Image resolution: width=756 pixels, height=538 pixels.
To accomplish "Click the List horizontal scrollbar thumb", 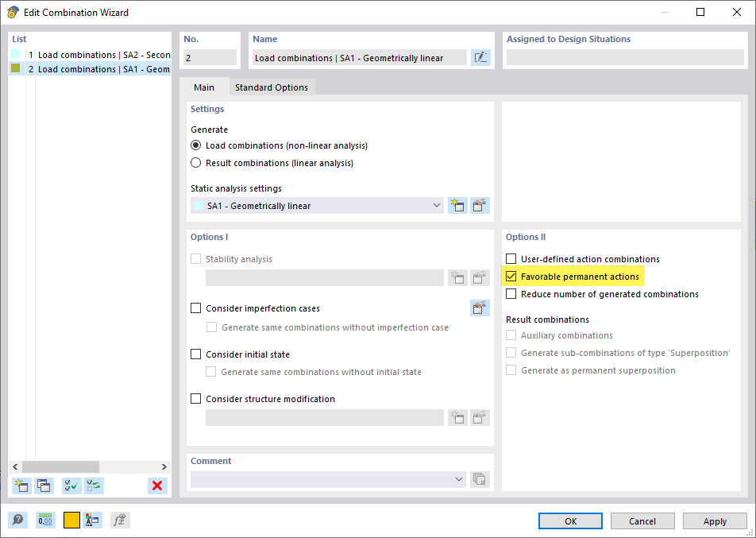I will 60,466.
